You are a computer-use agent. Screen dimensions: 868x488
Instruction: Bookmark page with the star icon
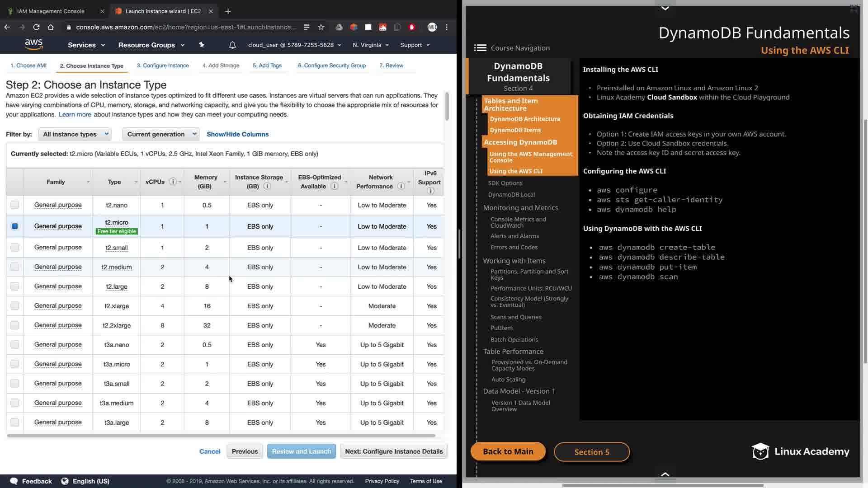pyautogui.click(x=321, y=27)
